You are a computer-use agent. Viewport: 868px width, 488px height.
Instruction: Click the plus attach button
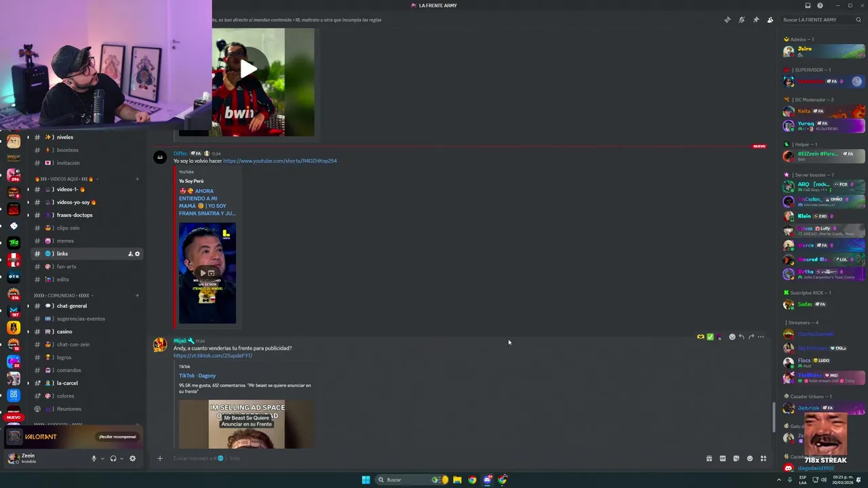point(160,458)
